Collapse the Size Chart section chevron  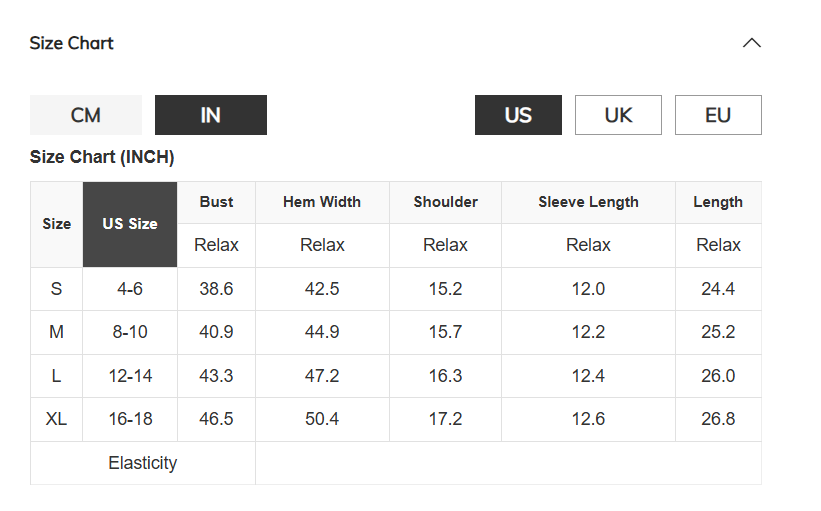point(751,43)
